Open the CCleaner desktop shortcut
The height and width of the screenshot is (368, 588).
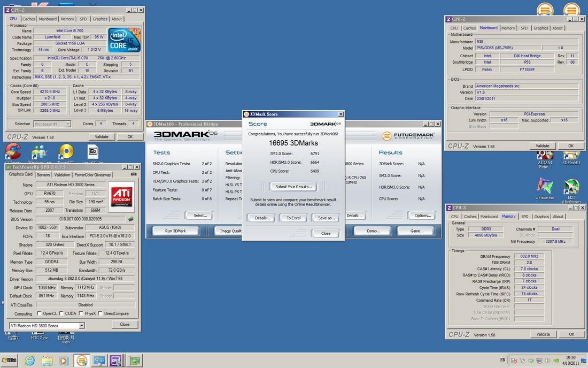[13, 152]
